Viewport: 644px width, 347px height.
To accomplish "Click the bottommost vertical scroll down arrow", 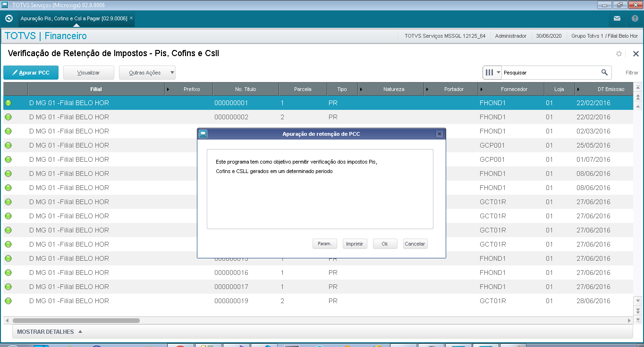I will click(x=638, y=320).
